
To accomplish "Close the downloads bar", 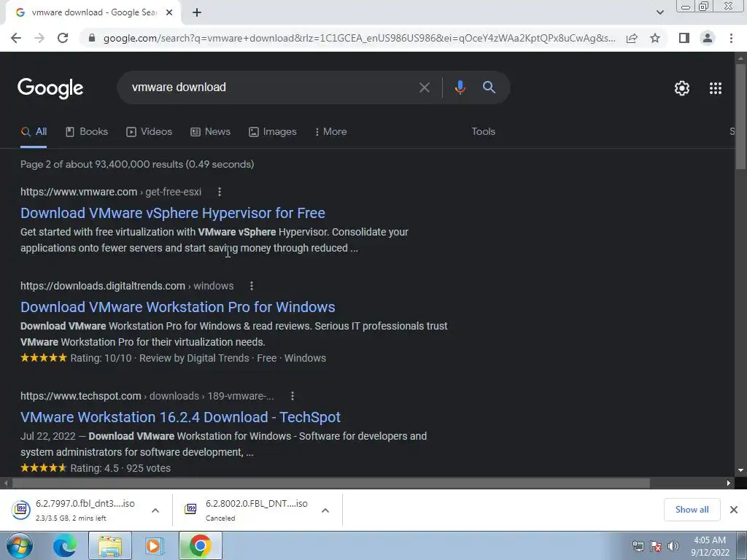I will click(734, 510).
